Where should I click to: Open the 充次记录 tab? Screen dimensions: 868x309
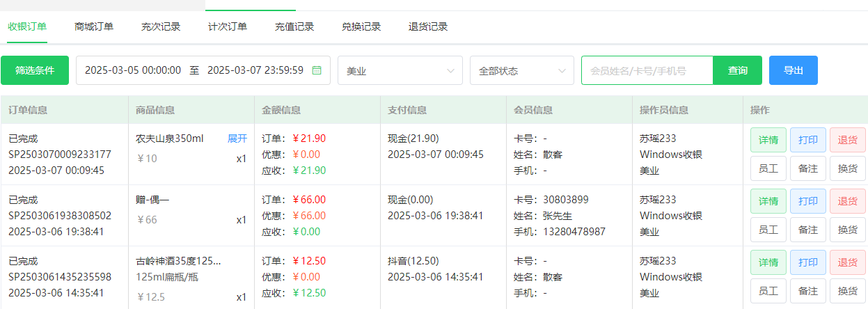(x=161, y=27)
